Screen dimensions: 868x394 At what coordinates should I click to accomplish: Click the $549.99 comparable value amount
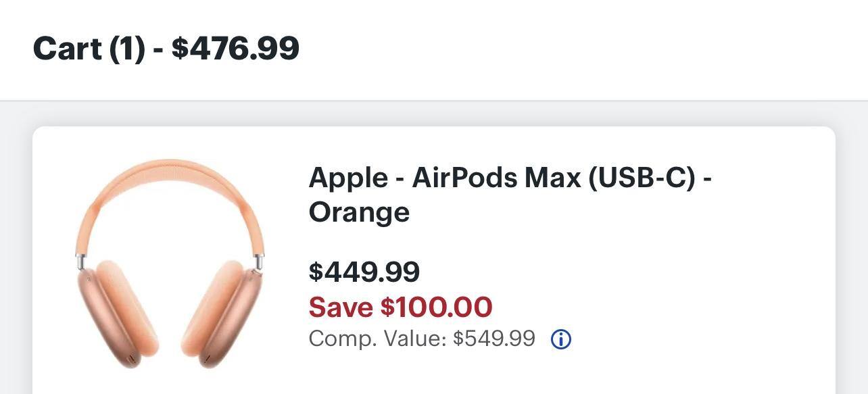pyautogui.click(x=494, y=339)
